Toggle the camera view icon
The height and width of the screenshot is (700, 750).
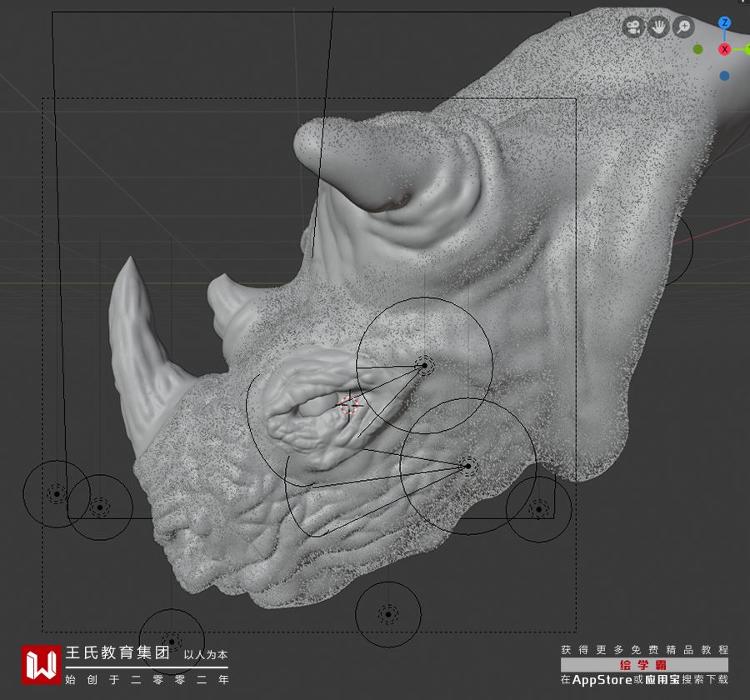coord(634,27)
